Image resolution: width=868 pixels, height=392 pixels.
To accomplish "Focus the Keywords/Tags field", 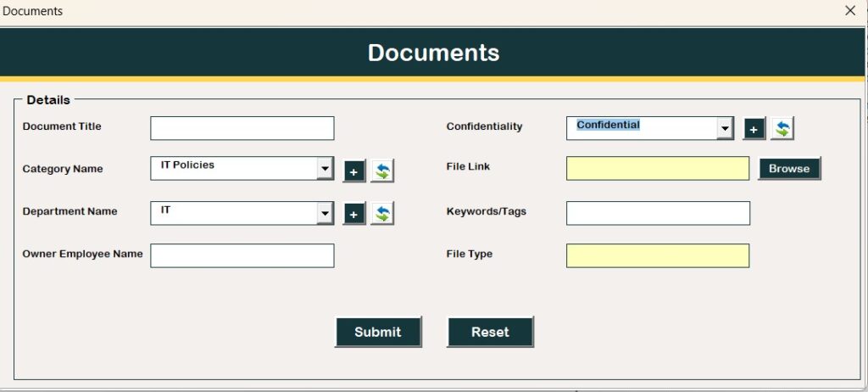I will (x=658, y=213).
